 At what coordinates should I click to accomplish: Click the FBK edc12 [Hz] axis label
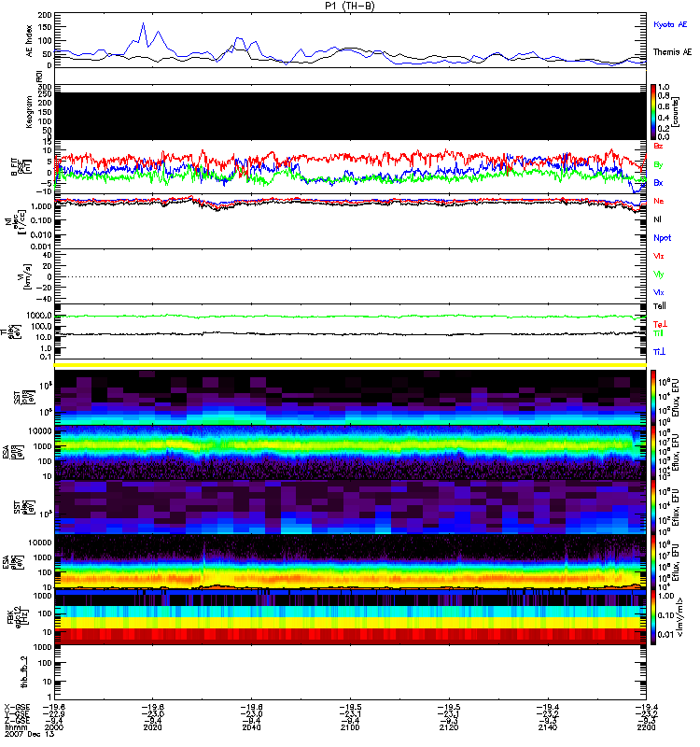[x=19, y=615]
